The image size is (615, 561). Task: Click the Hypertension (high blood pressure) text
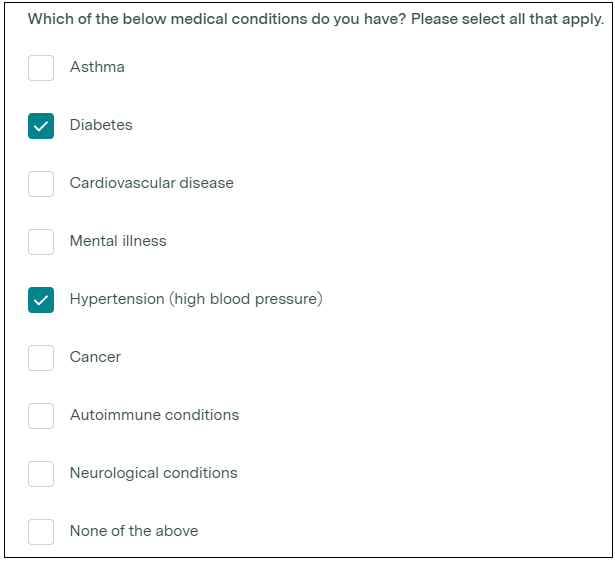click(x=196, y=299)
